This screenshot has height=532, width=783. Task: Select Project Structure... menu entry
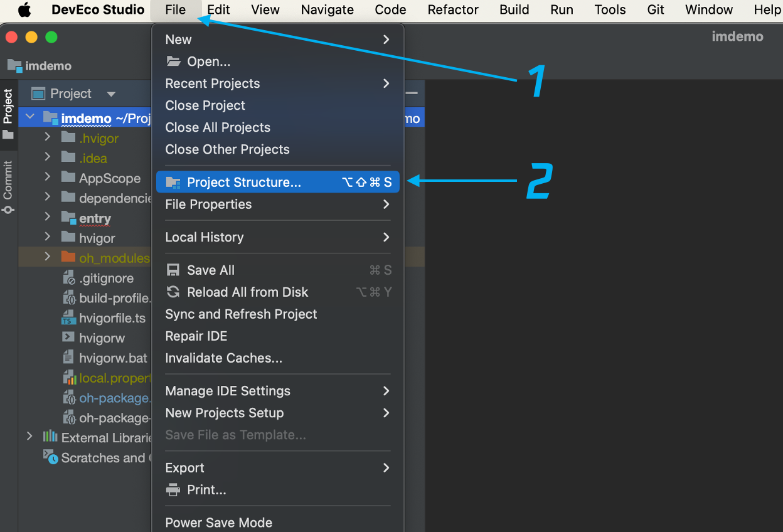coord(243,183)
